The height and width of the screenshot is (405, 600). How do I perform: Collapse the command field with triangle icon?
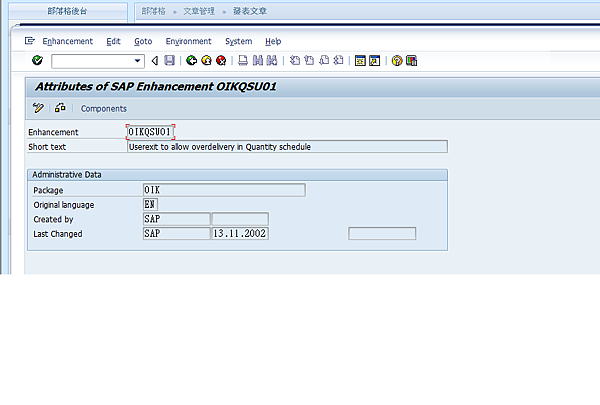[155, 61]
